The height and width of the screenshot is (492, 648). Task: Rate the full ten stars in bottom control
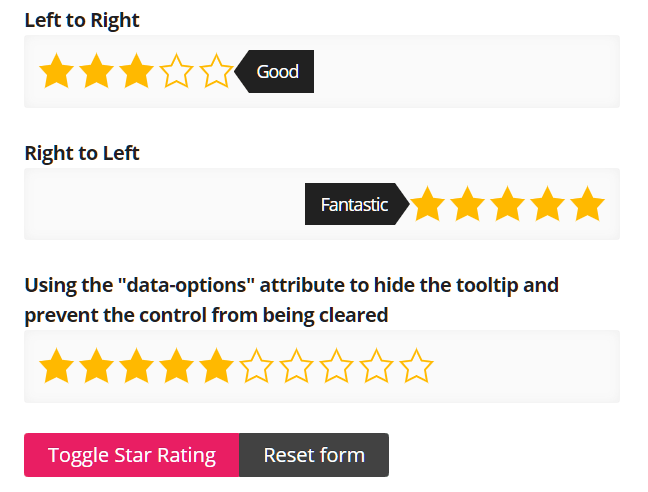(416, 366)
